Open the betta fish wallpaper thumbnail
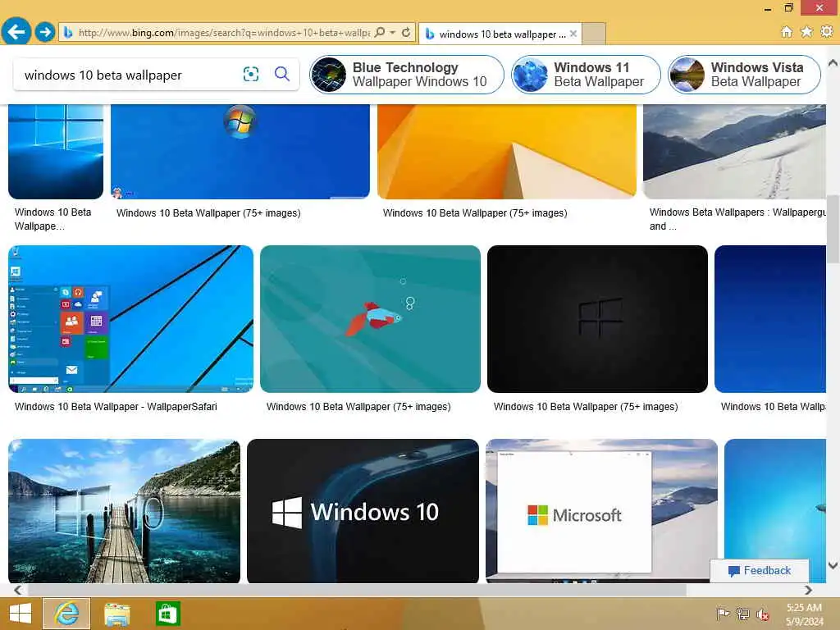Image resolution: width=840 pixels, height=630 pixels. [370, 319]
